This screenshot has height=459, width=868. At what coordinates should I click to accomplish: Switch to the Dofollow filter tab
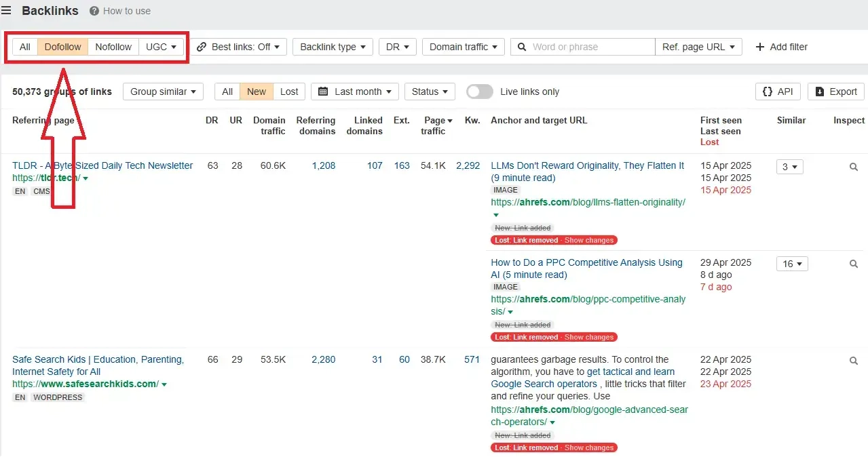coord(62,47)
